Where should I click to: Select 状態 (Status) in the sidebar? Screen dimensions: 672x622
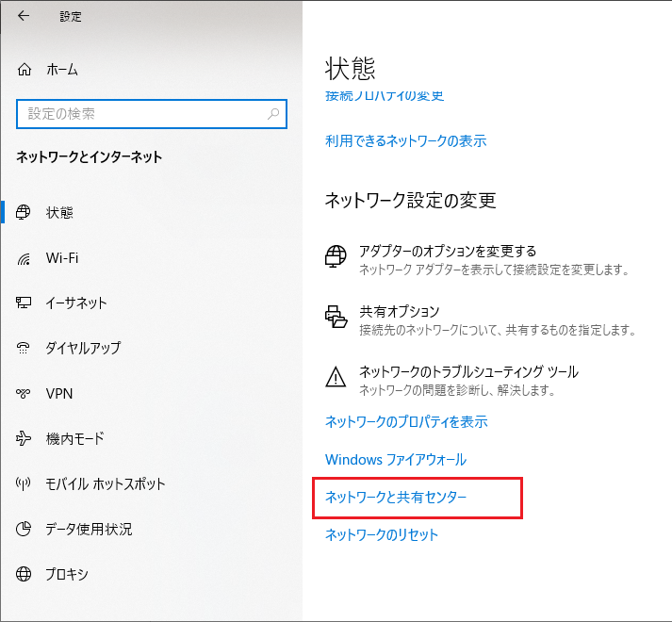59,213
